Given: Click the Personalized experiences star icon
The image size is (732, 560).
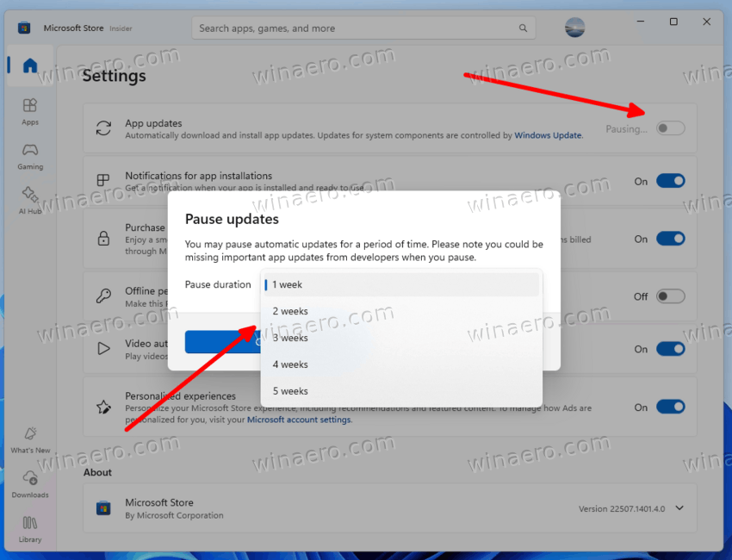Looking at the screenshot, I should click(103, 407).
